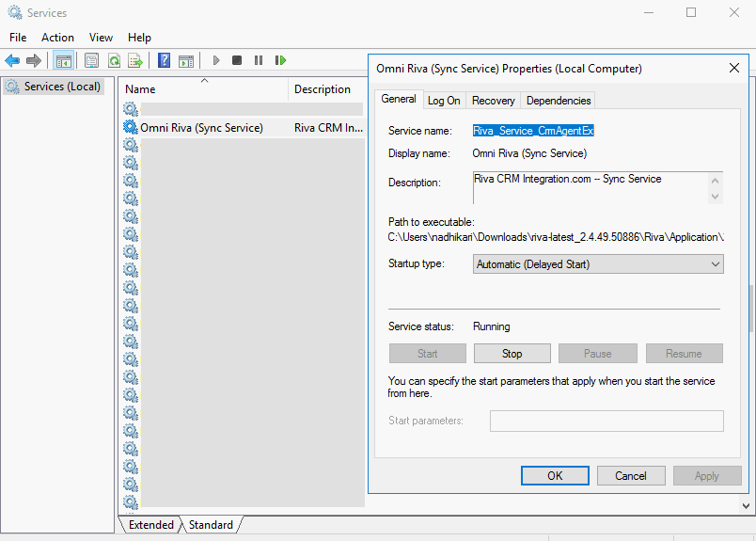756x541 pixels.
Task: Click the Forward arrow toolbar icon
Action: [x=33, y=60]
